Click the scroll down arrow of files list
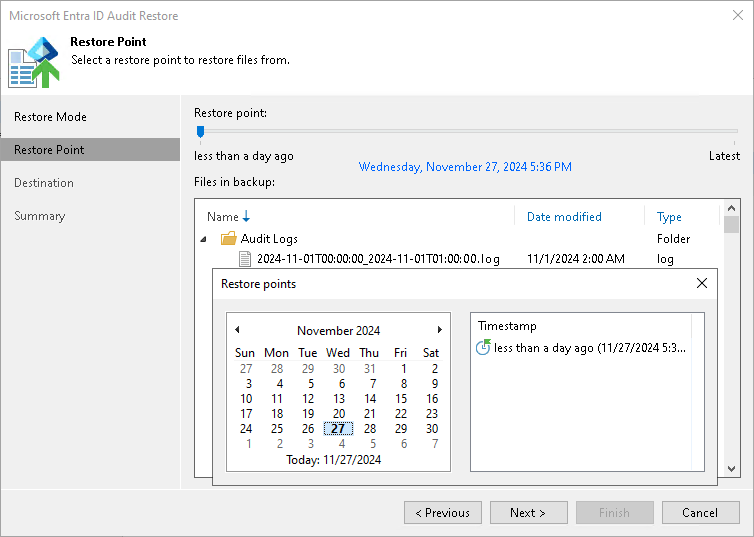The width and height of the screenshot is (754, 537). pyautogui.click(x=731, y=469)
